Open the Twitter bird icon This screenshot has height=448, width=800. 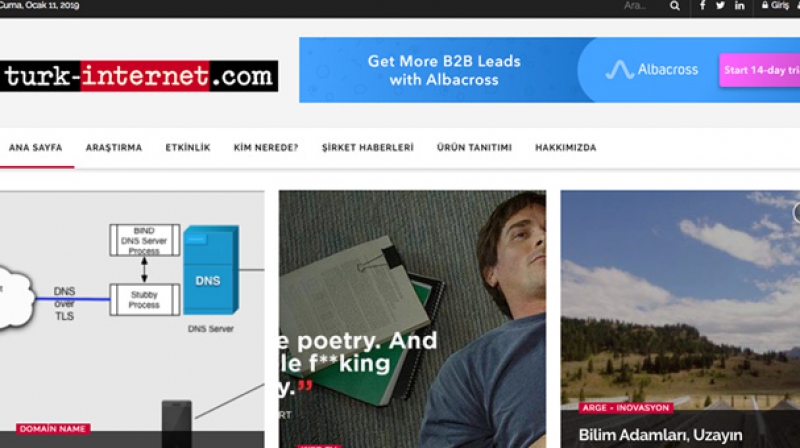(720, 6)
